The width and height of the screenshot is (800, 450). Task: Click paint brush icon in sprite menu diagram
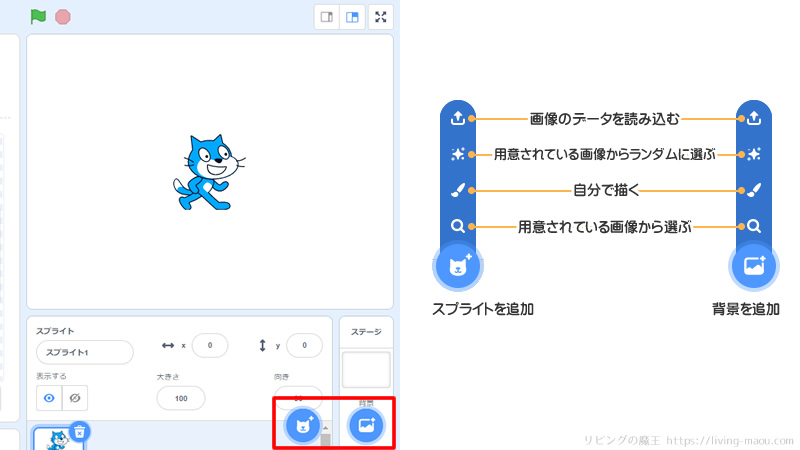point(458,190)
